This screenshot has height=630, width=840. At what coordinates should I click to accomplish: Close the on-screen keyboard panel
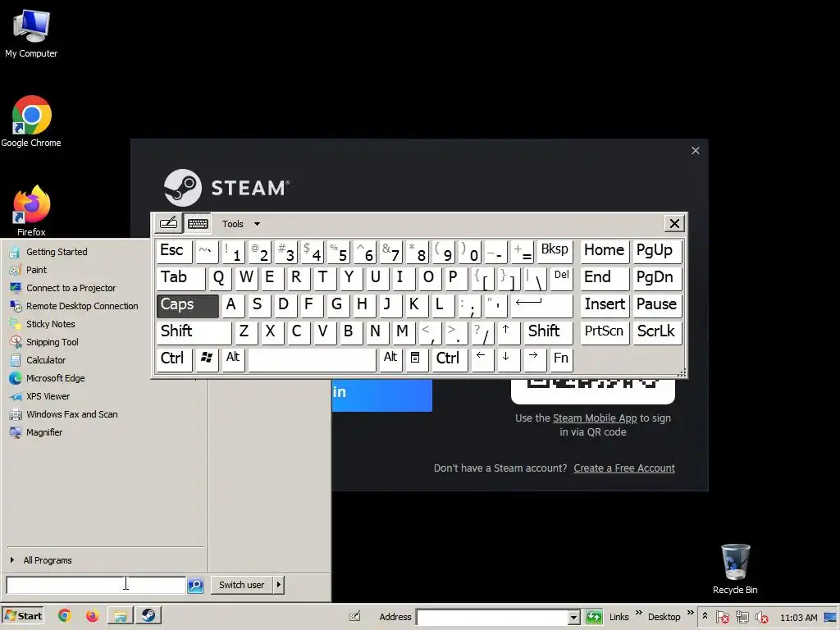(674, 223)
